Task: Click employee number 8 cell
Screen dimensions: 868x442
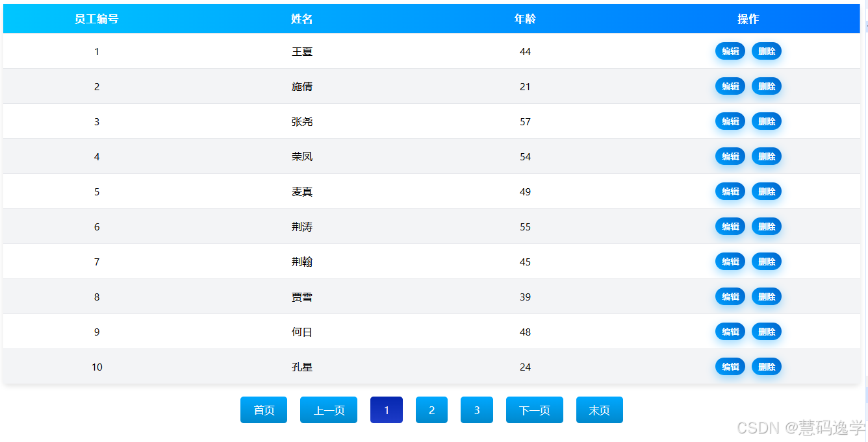Action: point(97,297)
